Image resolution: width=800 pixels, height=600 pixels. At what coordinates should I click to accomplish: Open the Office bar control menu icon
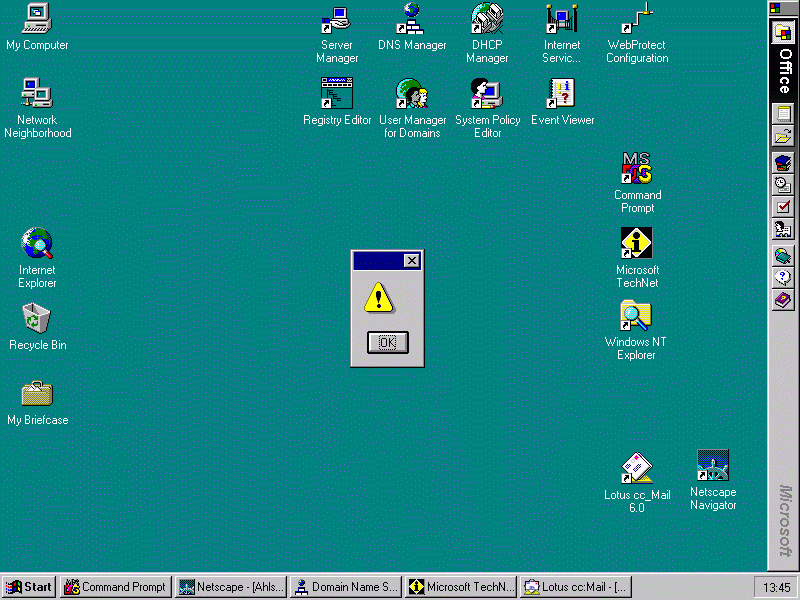[x=776, y=8]
